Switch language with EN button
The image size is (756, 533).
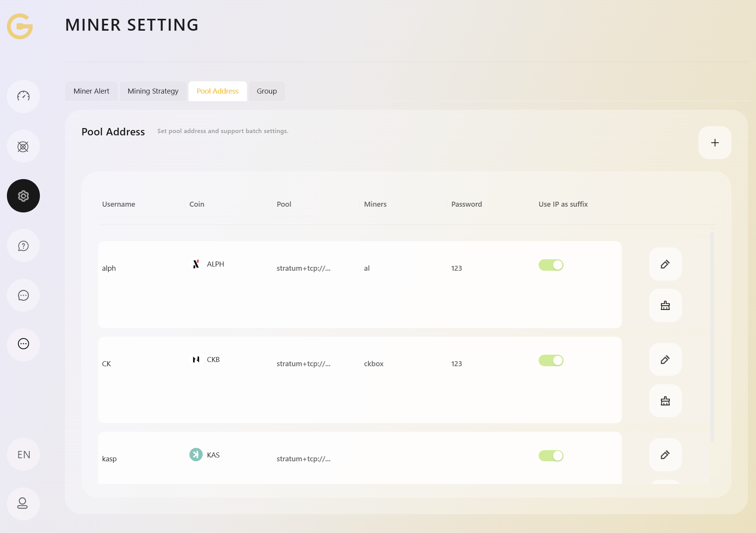coord(23,454)
